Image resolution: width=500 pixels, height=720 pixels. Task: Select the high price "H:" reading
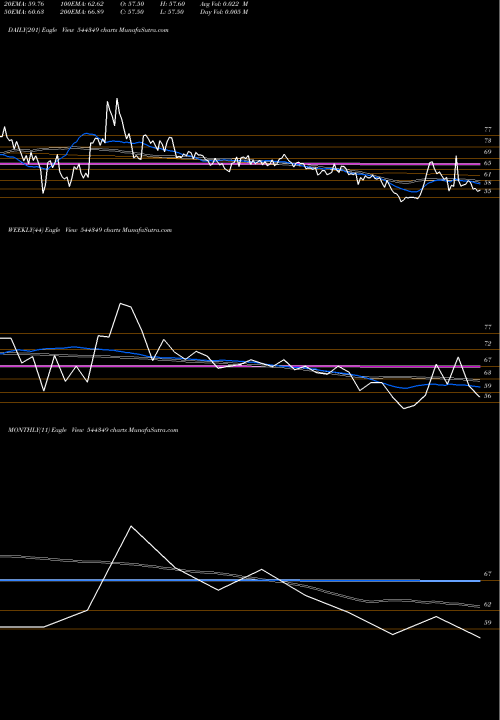173,4
